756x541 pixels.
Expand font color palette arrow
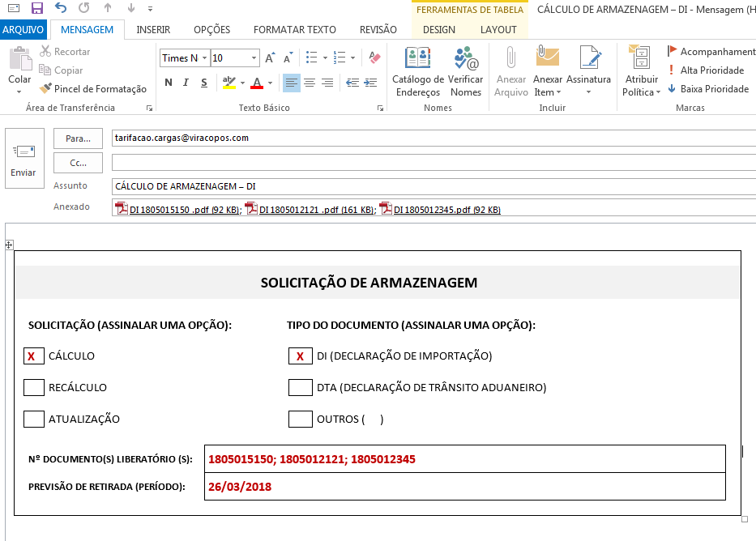tap(270, 83)
